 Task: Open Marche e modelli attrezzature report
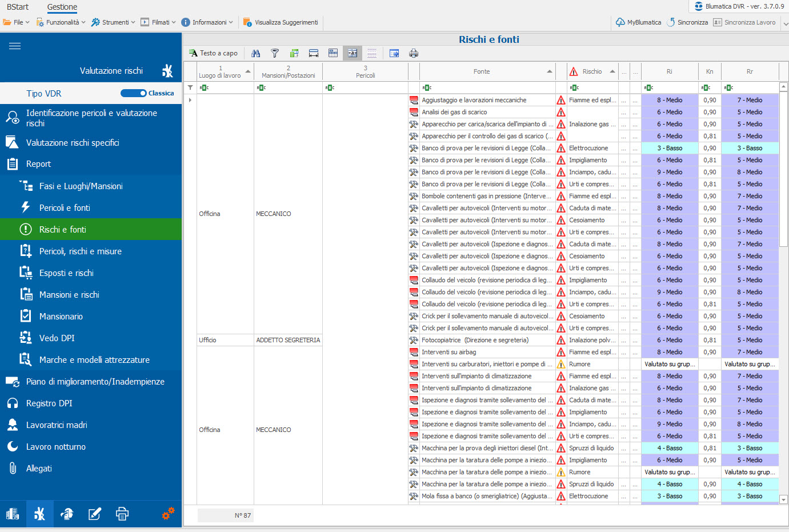[x=91, y=360]
